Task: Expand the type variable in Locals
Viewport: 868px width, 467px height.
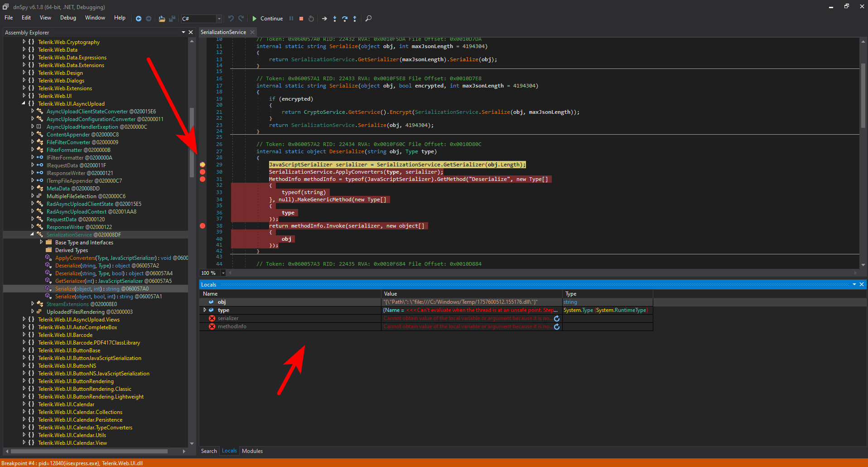Action: 205,310
